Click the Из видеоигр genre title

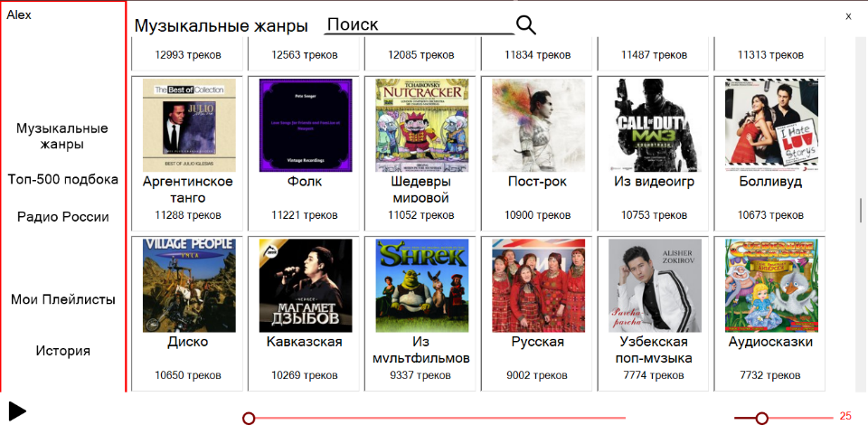[x=655, y=182]
